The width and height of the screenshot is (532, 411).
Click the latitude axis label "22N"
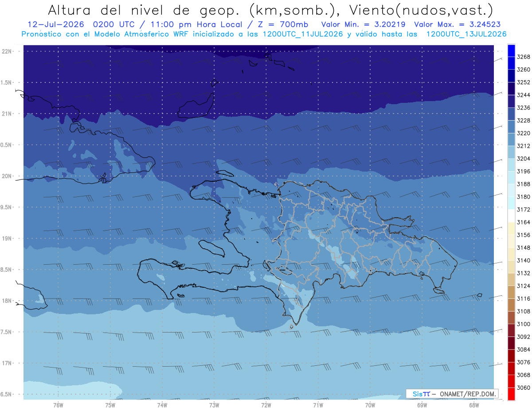pyautogui.click(x=7, y=51)
